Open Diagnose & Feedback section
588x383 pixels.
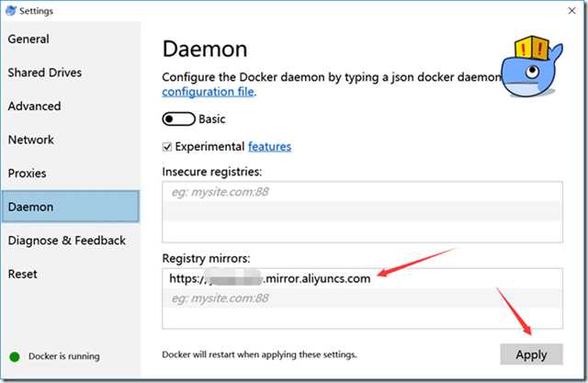pos(66,241)
